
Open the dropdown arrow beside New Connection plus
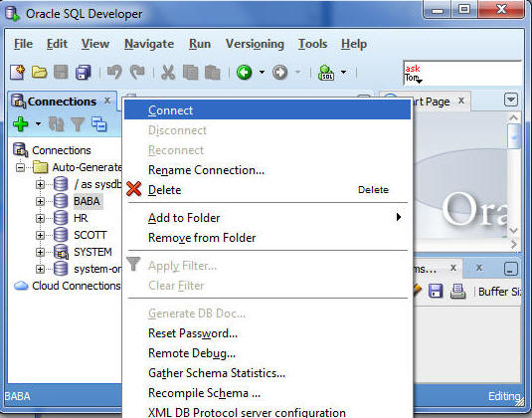pyautogui.click(x=38, y=124)
